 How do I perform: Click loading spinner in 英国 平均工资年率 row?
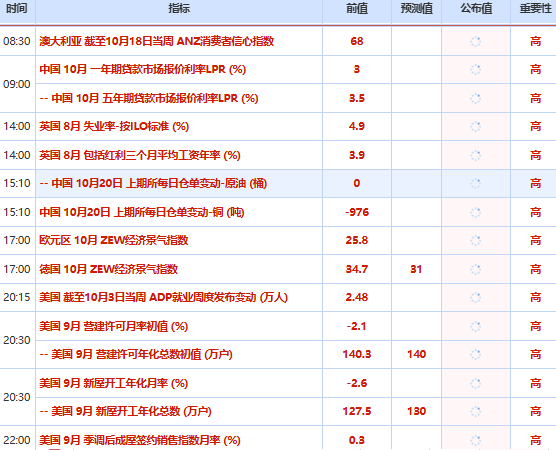coord(476,156)
